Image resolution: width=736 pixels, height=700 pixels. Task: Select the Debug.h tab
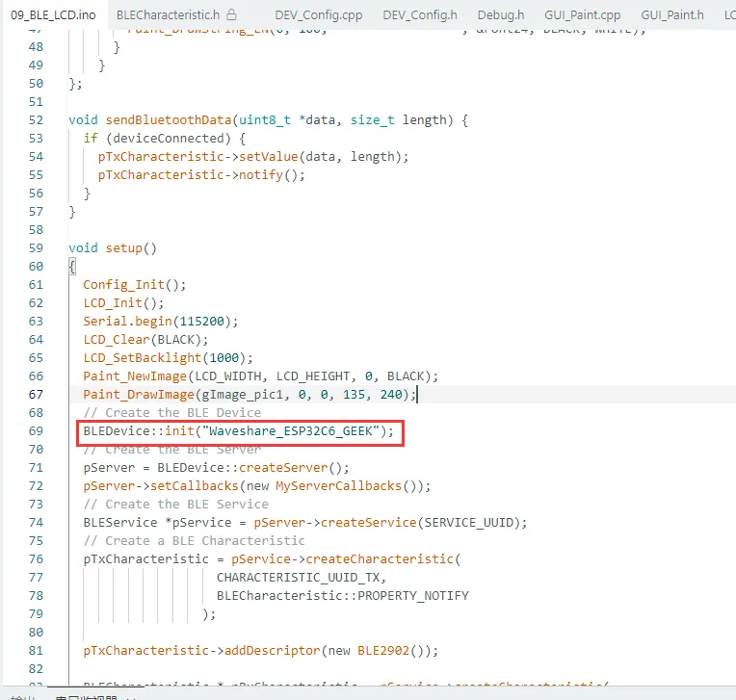pyautogui.click(x=501, y=15)
